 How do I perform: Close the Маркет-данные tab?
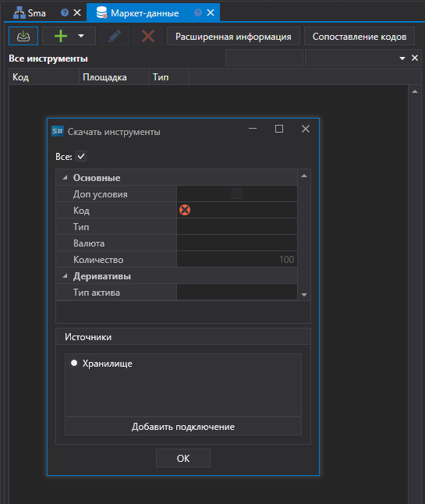211,12
